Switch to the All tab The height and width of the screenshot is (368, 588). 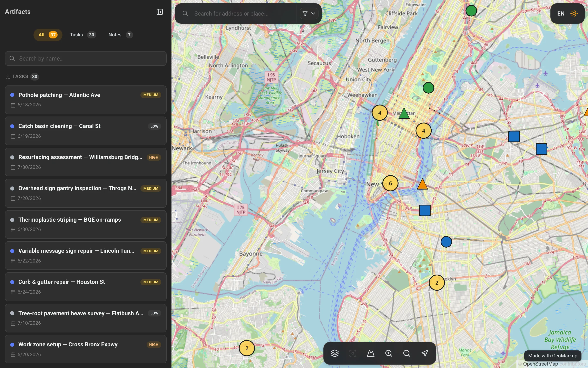[48, 35]
